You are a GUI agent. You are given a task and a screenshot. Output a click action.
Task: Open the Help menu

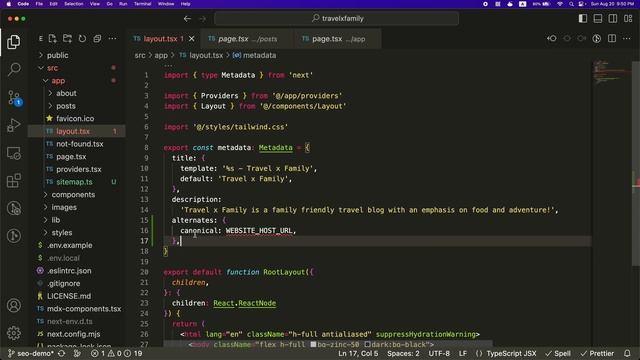[x=185, y=4]
